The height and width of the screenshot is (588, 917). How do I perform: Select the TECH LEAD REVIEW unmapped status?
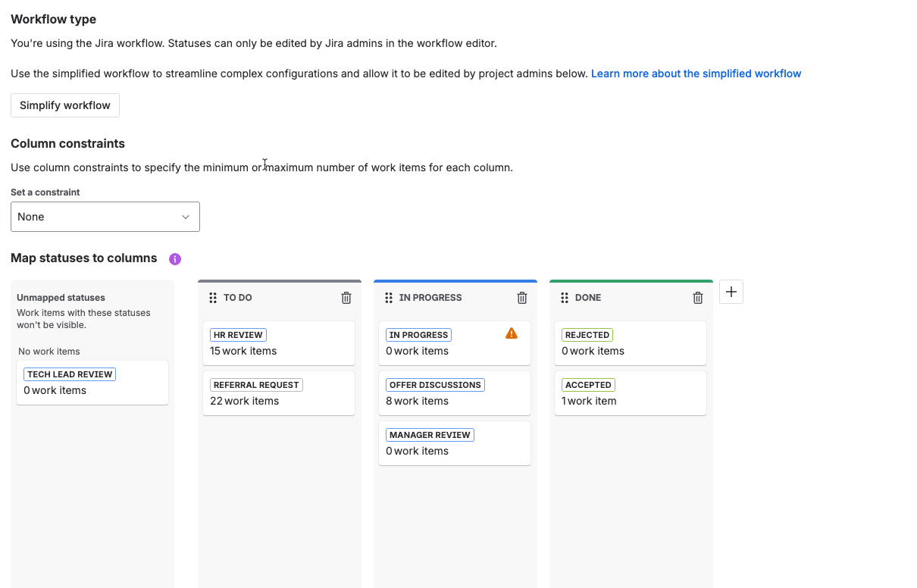[x=92, y=383]
